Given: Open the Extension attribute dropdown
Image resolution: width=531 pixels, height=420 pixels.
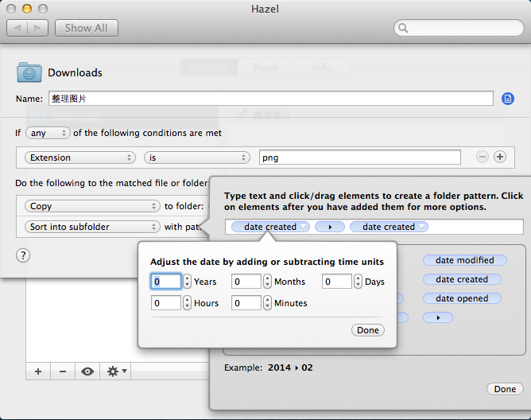Looking at the screenshot, I should (x=80, y=157).
